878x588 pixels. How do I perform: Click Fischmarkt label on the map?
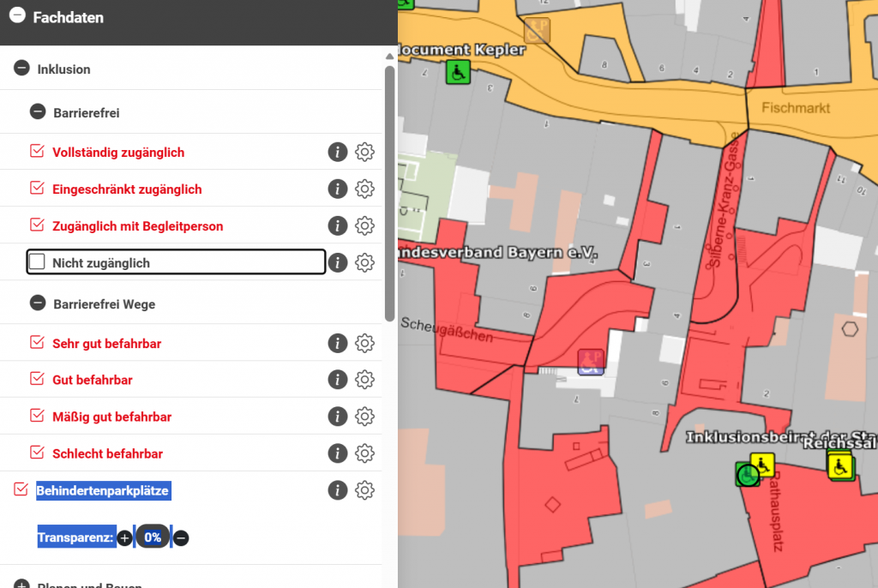click(796, 108)
